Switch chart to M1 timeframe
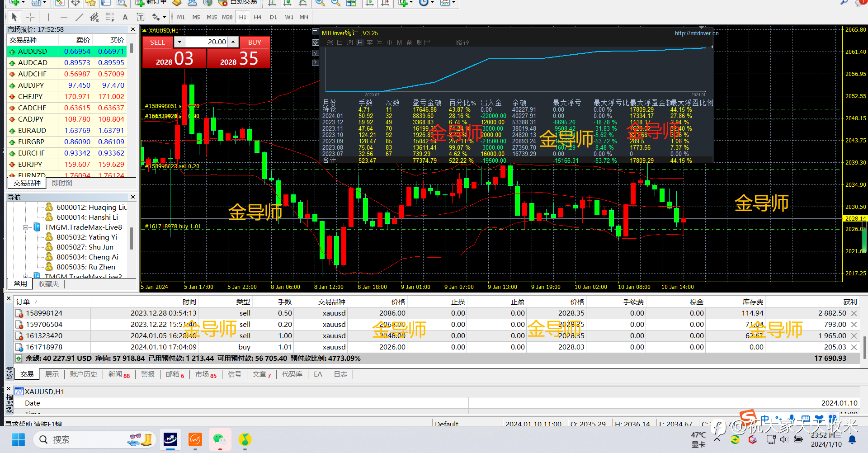 tap(181, 17)
